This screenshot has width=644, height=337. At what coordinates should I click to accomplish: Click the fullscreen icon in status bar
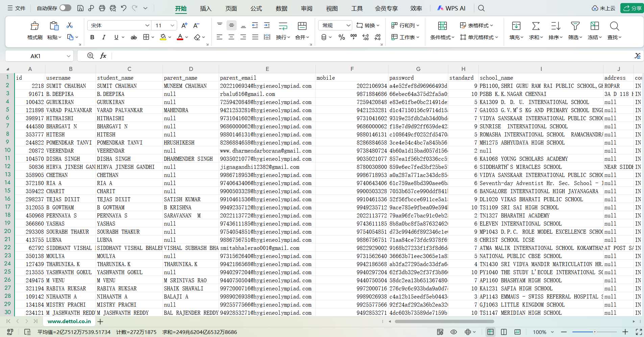click(639, 332)
